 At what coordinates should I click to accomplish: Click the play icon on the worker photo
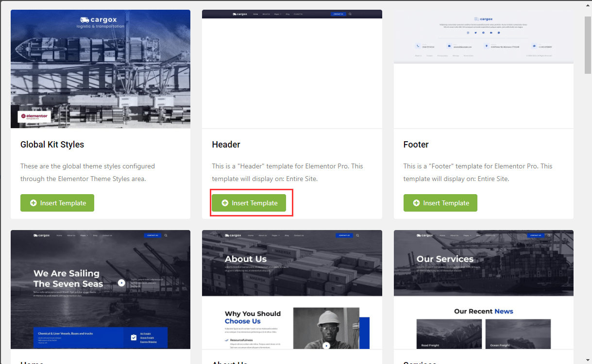pyautogui.click(x=326, y=346)
